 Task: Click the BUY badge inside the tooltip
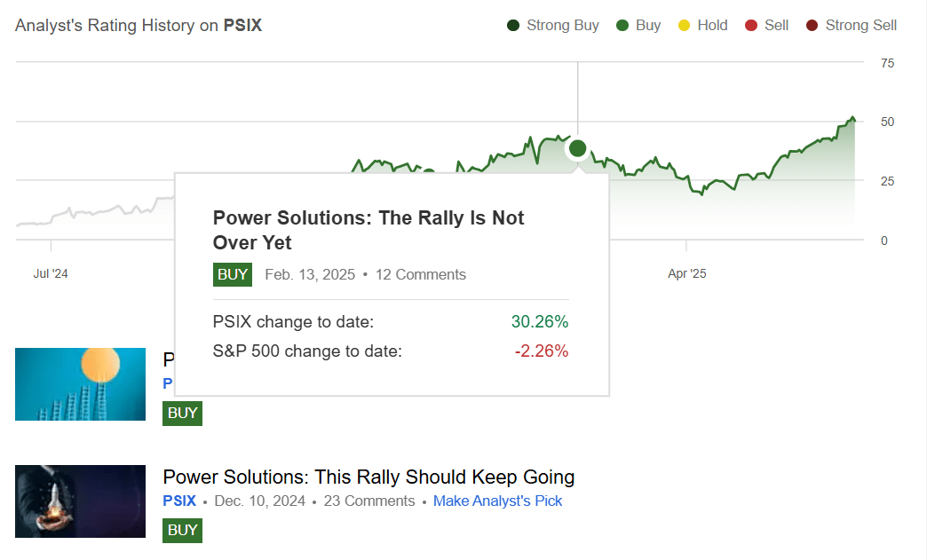(x=232, y=274)
